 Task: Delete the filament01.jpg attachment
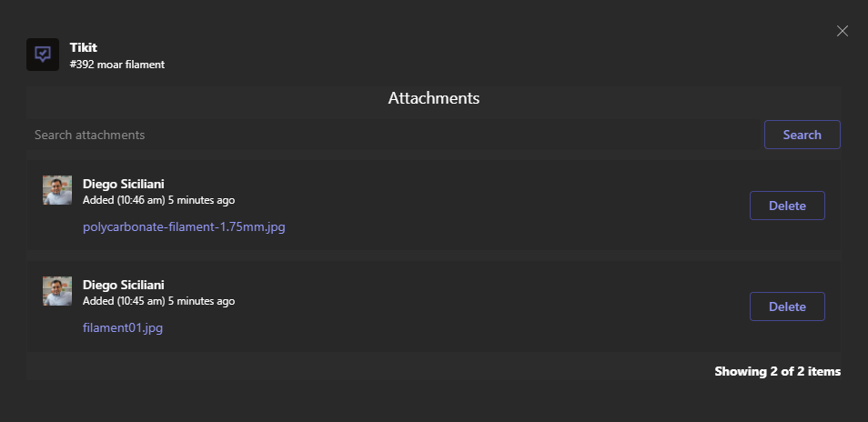[787, 306]
